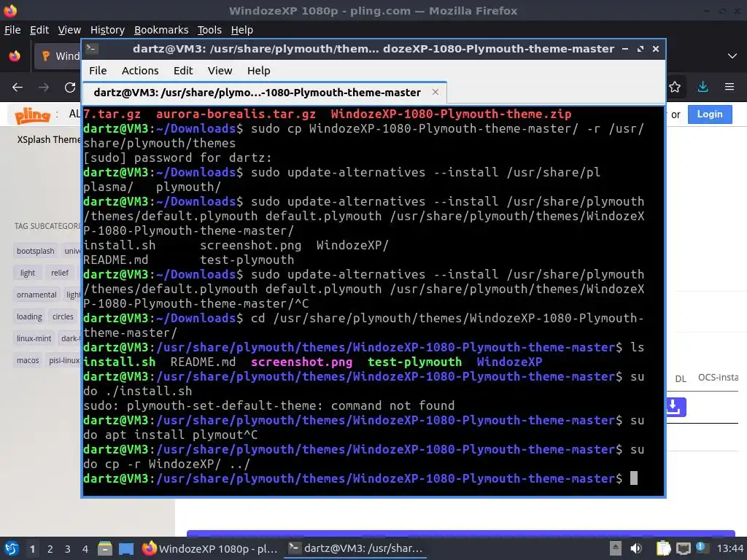The height and width of the screenshot is (560, 747).
Task: Click the clock showing 13:44
Action: (x=729, y=548)
